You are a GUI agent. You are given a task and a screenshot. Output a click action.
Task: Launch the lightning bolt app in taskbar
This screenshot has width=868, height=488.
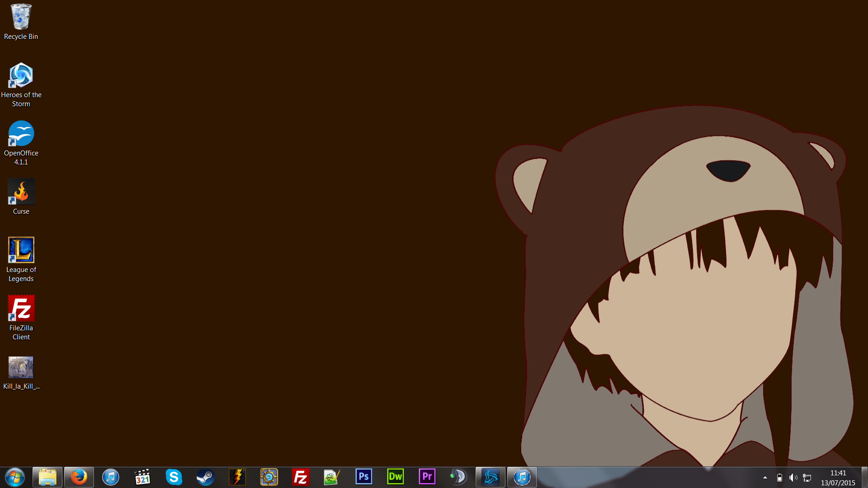pyautogui.click(x=237, y=477)
